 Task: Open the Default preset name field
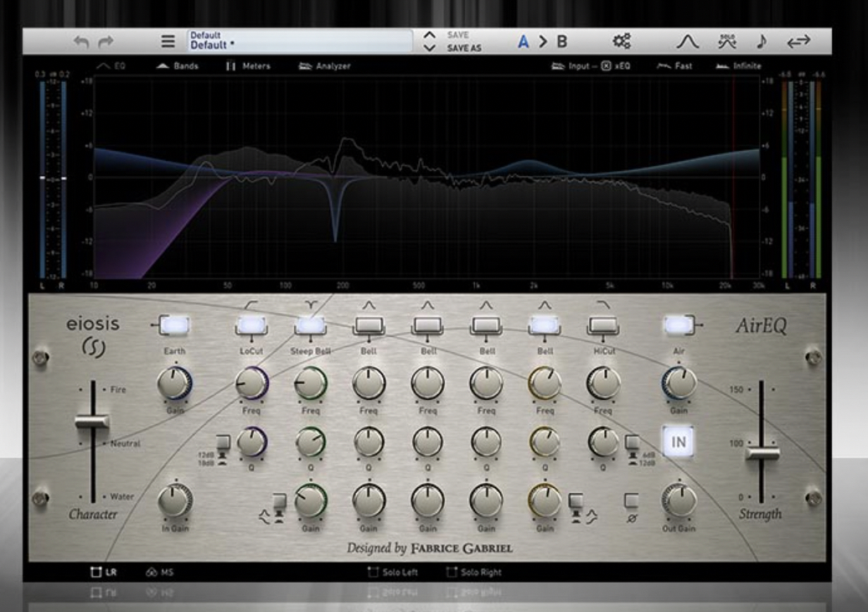pos(299,41)
